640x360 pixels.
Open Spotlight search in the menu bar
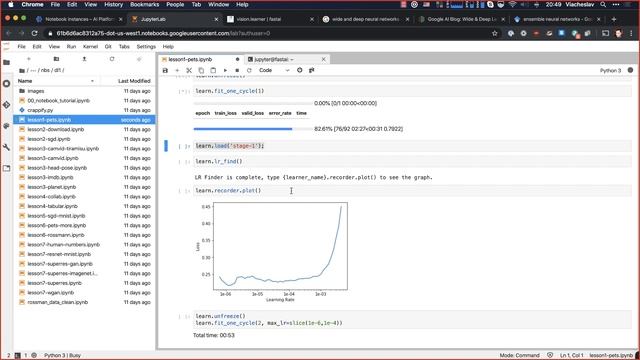point(603,4)
